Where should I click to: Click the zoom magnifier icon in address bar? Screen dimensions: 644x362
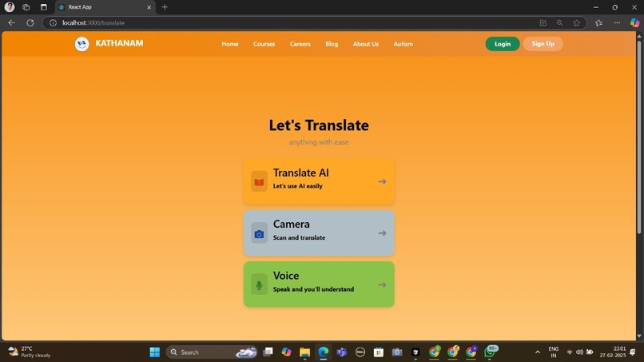[559, 23]
